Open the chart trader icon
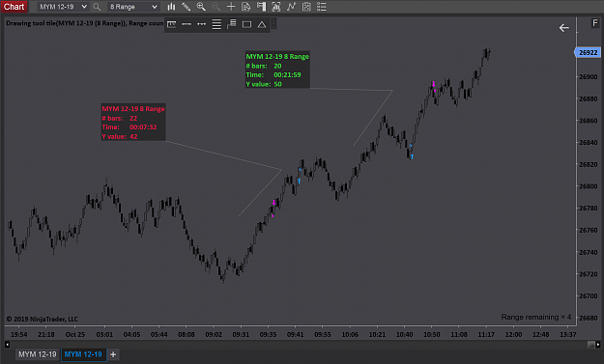The height and width of the screenshot is (364, 604). point(261,7)
